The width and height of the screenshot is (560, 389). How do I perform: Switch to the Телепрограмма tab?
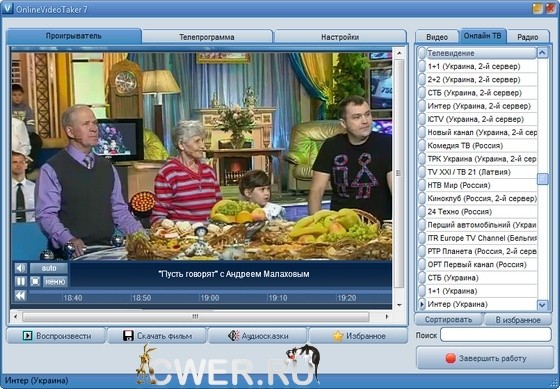coord(207,37)
